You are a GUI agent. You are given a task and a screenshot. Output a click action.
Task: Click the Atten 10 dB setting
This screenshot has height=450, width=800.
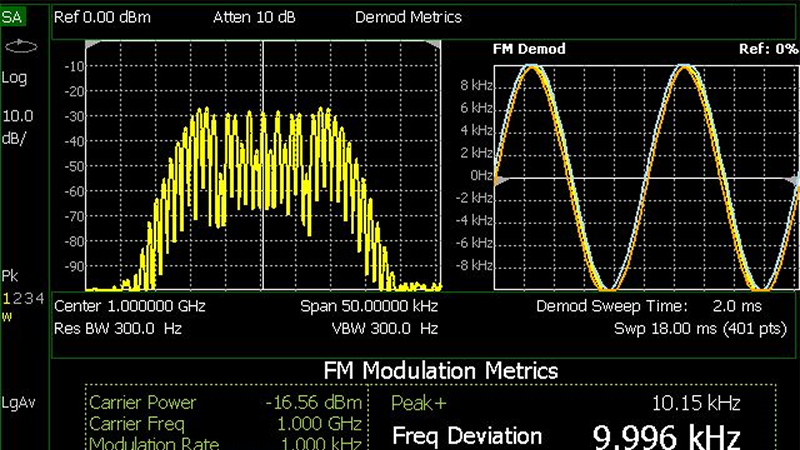(x=254, y=17)
